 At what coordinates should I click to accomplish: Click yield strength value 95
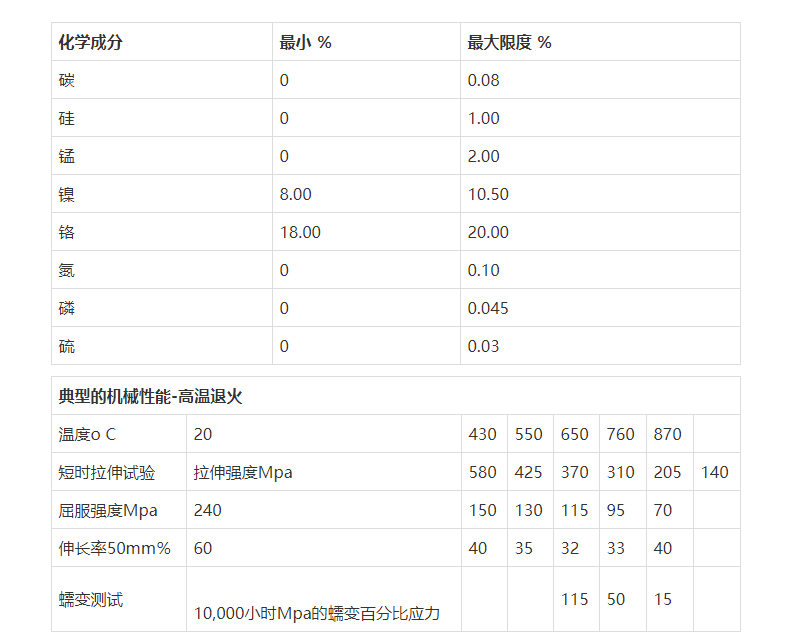point(616,510)
